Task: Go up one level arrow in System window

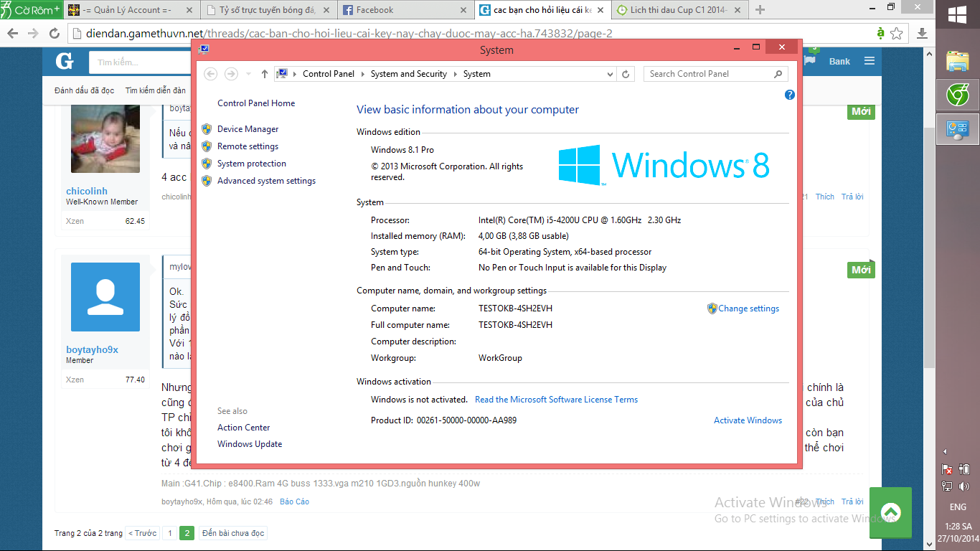Action: [264, 74]
